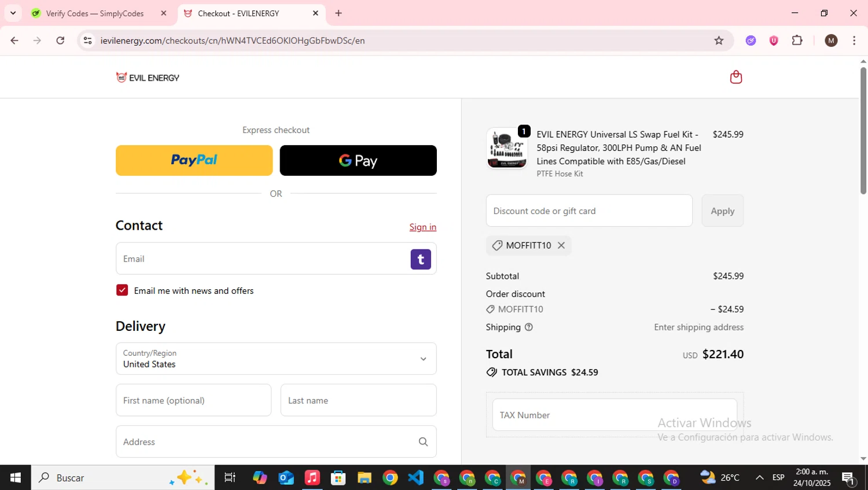Click the Apply discount button
This screenshot has width=868, height=490.
coord(723,211)
